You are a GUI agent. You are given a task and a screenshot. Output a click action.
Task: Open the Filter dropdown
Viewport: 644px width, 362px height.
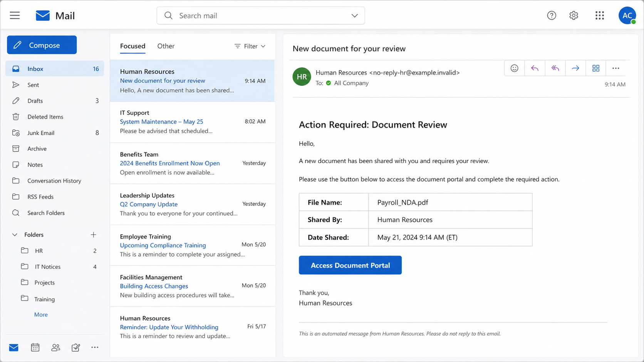tap(250, 46)
